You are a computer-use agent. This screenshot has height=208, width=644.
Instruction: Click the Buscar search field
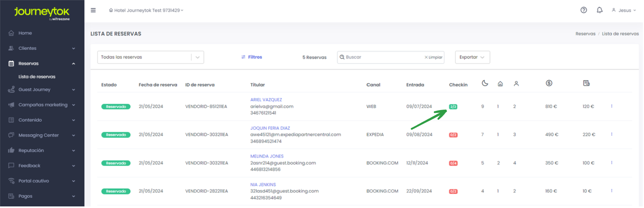coord(381,57)
